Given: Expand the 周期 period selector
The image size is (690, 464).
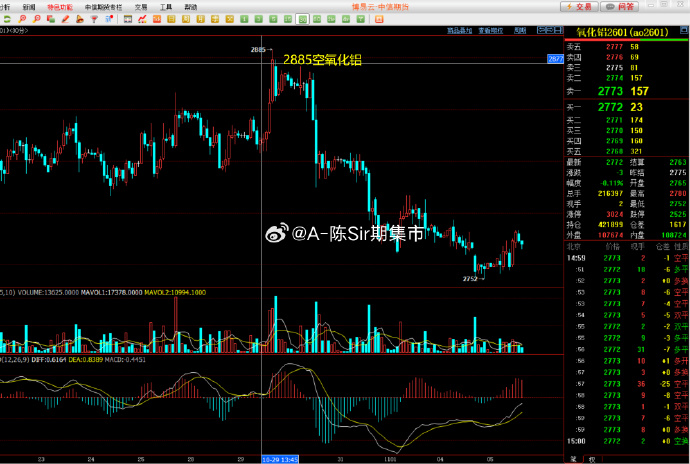Looking at the screenshot, I should 518,31.
